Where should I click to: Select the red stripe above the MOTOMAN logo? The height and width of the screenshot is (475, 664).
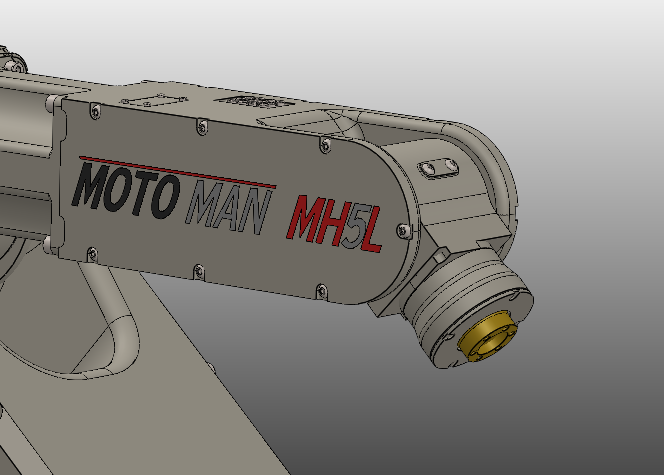[178, 171]
